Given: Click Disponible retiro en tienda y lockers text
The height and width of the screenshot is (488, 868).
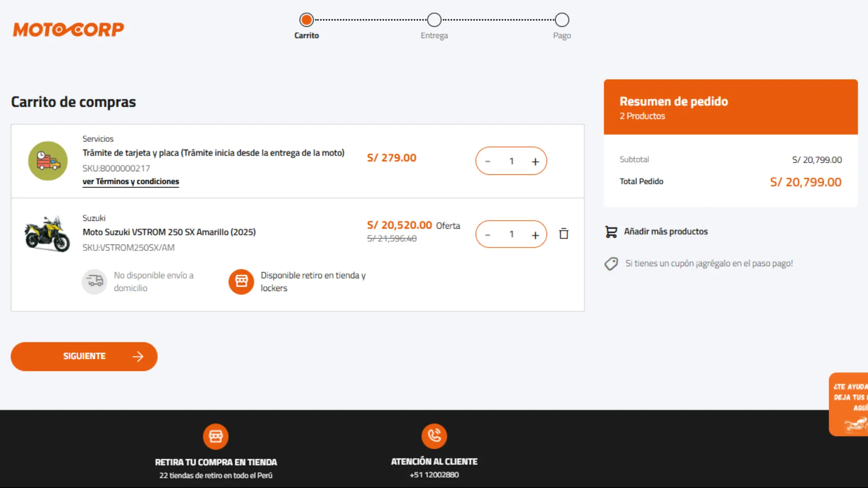Looking at the screenshot, I should (x=313, y=282).
